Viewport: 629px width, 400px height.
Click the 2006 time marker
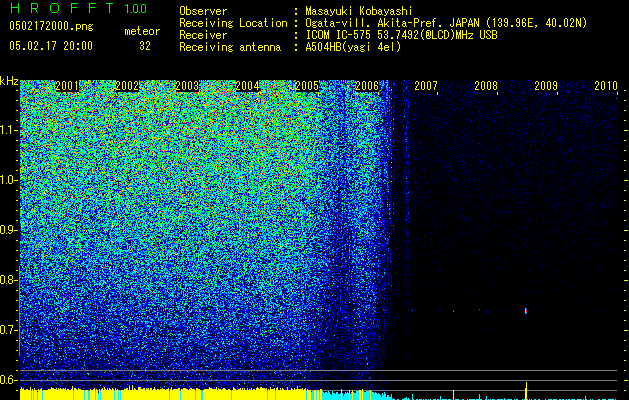[367, 86]
